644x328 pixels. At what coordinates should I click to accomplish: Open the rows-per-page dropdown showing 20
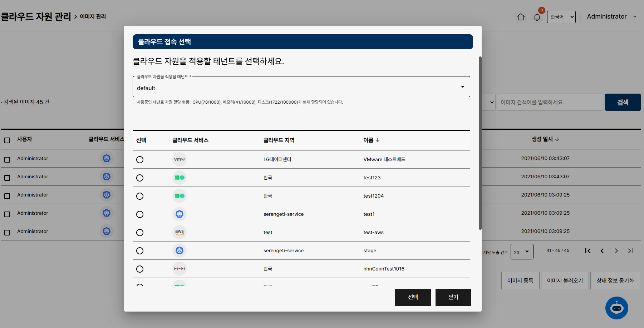pos(522,252)
